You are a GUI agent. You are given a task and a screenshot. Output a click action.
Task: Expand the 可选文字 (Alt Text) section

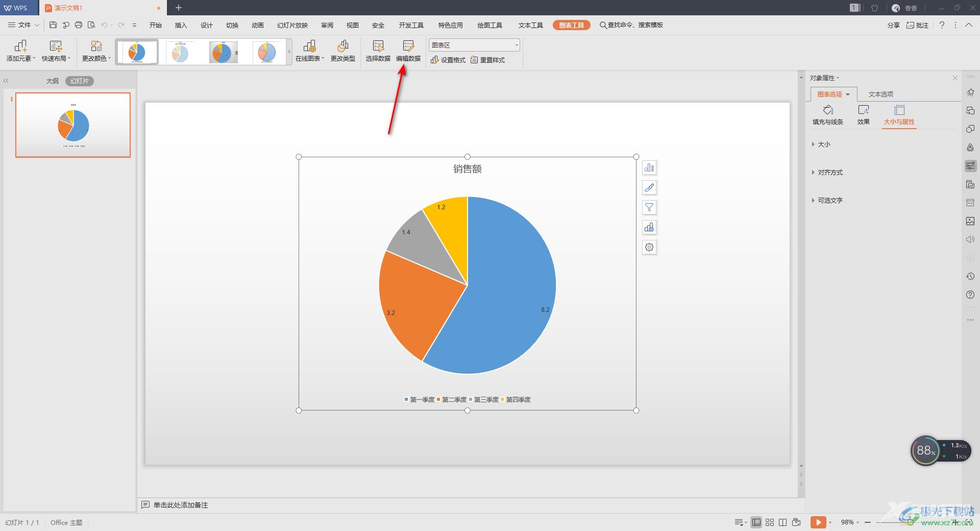[x=827, y=201]
